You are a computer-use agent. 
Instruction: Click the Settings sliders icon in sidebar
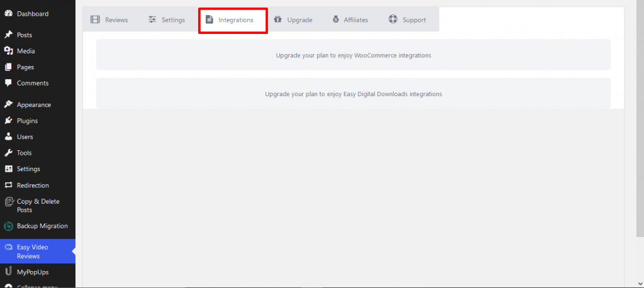coord(8,169)
